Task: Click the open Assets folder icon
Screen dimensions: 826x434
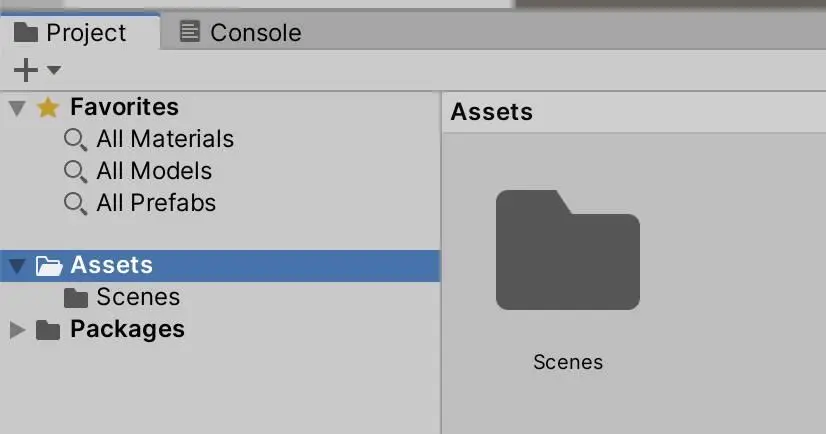Action: click(x=49, y=266)
